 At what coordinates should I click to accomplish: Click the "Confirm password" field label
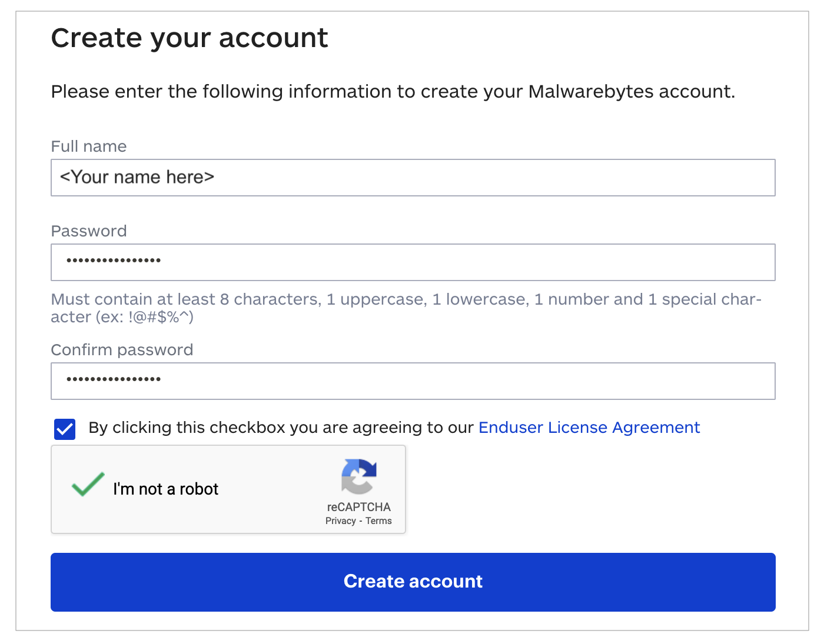122,350
